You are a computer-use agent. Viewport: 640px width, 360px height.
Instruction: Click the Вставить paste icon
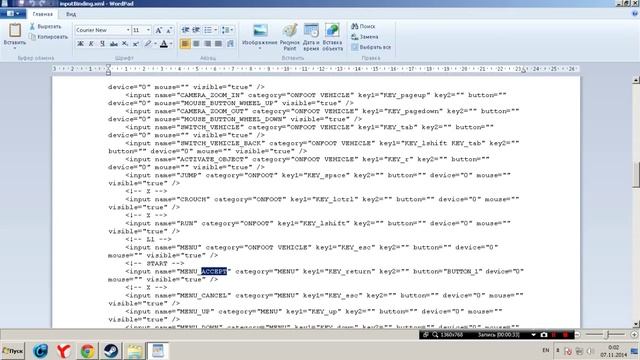point(15,31)
